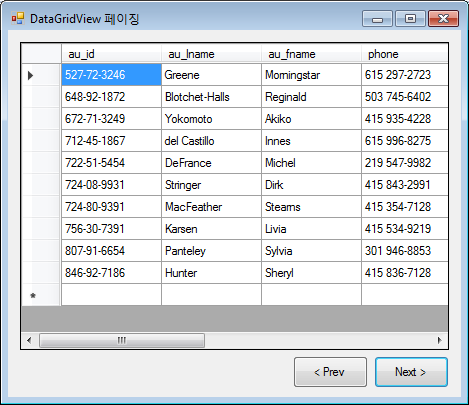
Task: Select the row header with the arrow indicator
Action: point(41,75)
